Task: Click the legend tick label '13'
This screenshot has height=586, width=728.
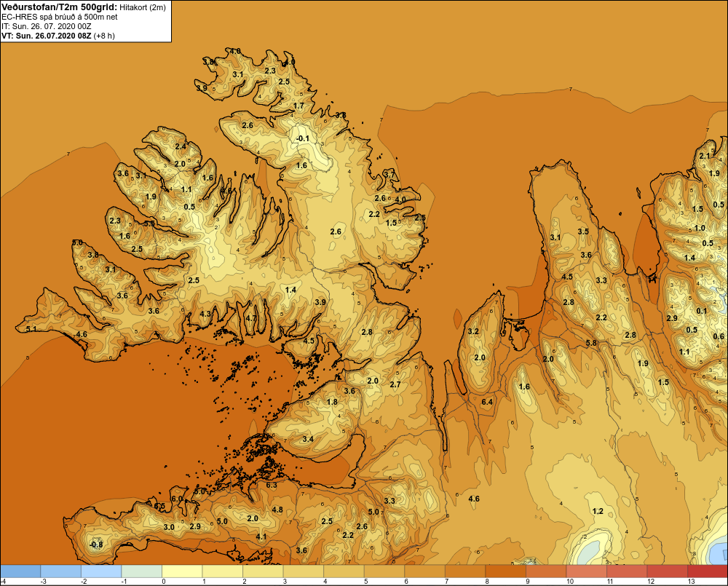Action: (691, 582)
